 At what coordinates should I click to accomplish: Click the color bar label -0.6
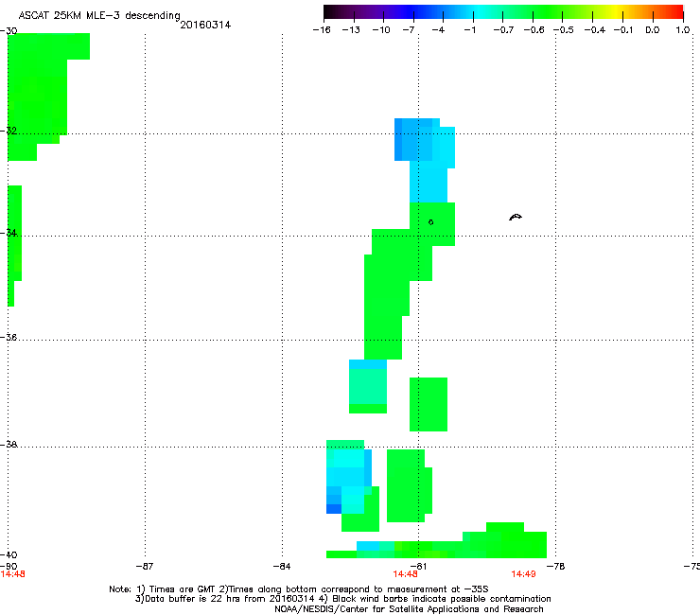coord(534,30)
